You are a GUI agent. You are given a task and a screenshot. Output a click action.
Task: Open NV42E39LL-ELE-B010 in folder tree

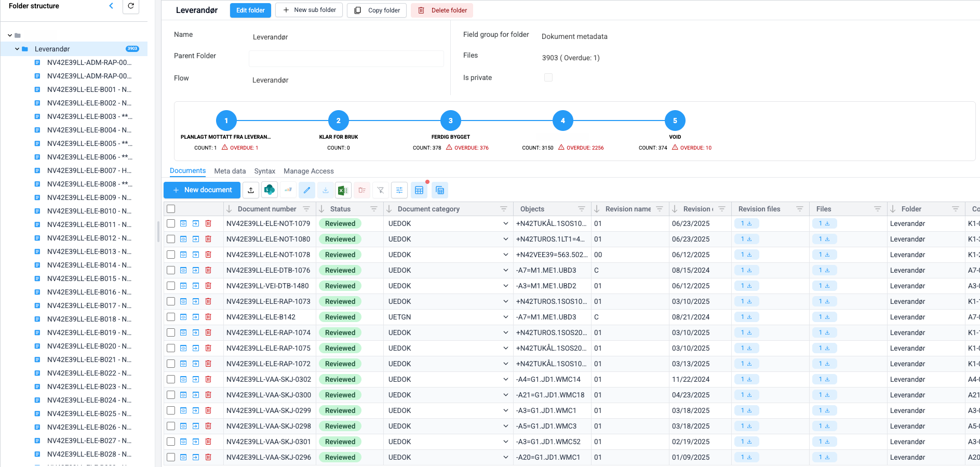click(89, 211)
